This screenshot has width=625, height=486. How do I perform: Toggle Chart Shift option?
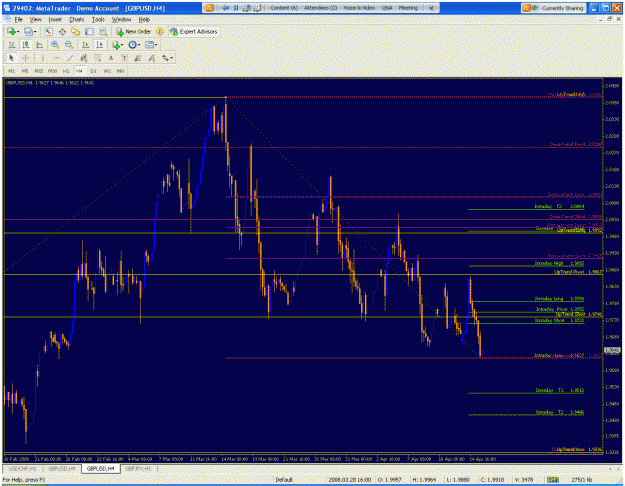100,45
